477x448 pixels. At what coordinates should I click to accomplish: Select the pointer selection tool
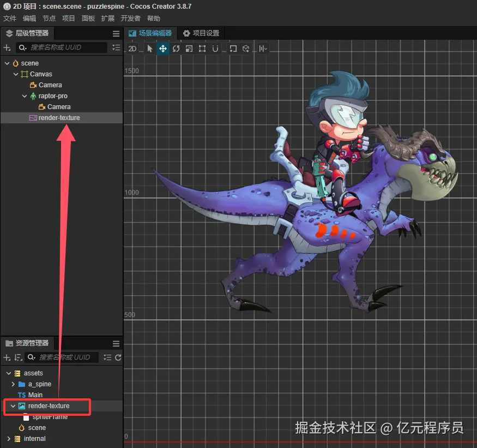pos(150,49)
